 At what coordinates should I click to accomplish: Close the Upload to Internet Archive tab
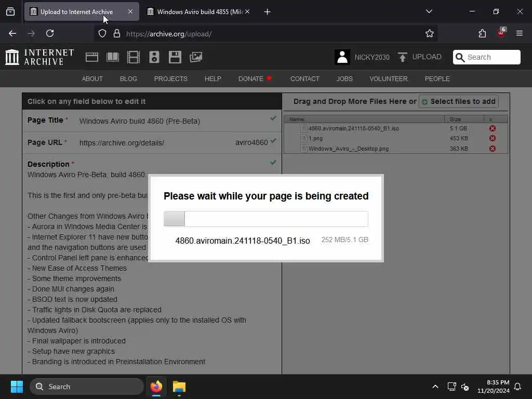[x=130, y=11]
